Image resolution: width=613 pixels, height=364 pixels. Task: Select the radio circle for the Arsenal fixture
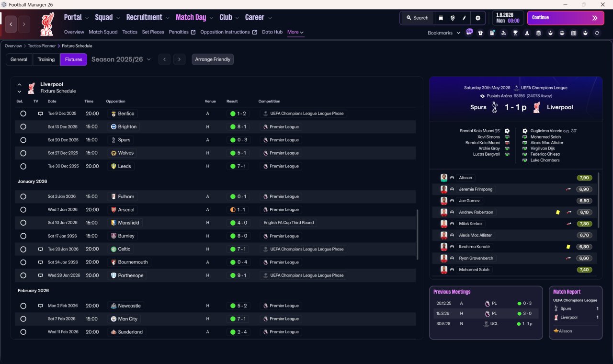(x=23, y=210)
